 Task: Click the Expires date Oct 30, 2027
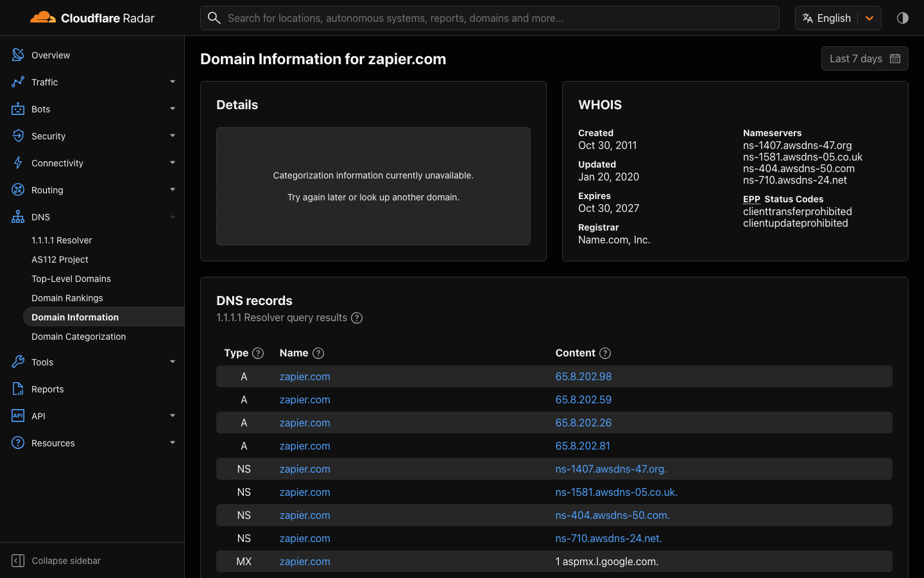pyautogui.click(x=608, y=208)
